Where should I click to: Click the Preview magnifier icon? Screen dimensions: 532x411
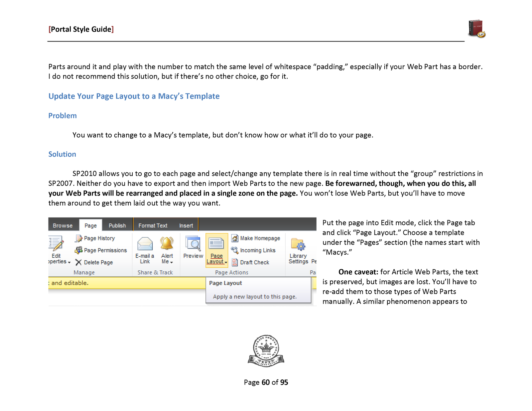tap(193, 244)
